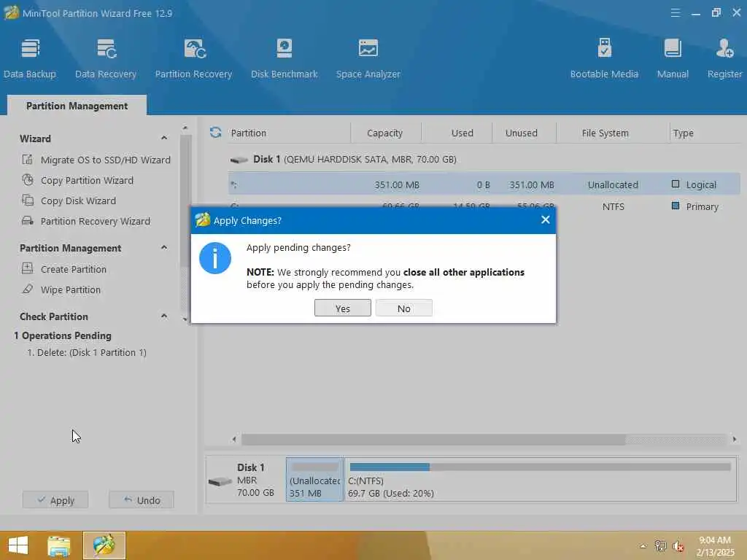Click the Disk 1 drive icon in list
Image resolution: width=747 pixels, height=560 pixels.
pos(239,160)
